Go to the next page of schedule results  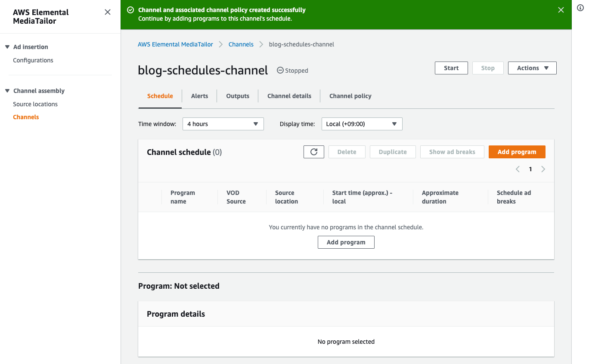[543, 169]
